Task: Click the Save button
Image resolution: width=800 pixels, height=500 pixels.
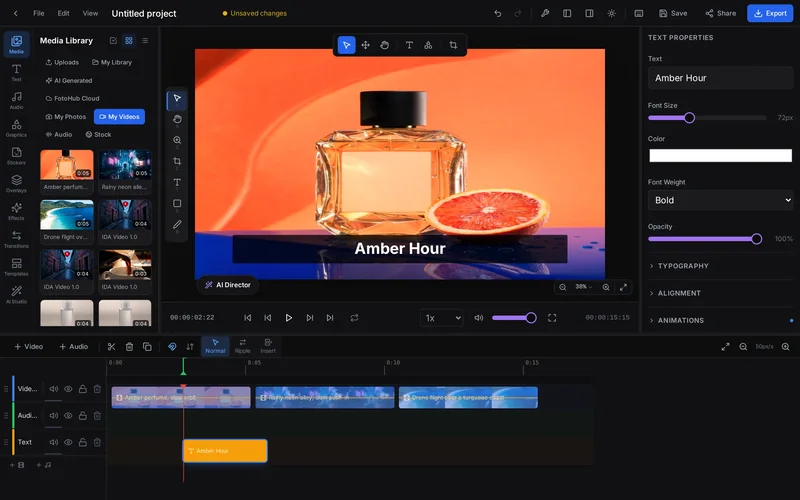Action: pos(673,13)
